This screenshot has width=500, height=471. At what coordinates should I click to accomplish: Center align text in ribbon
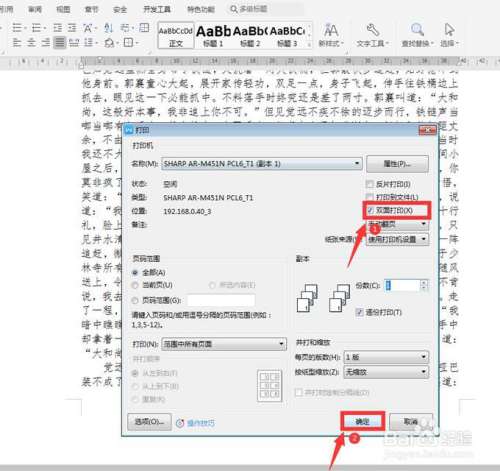tap(31, 42)
